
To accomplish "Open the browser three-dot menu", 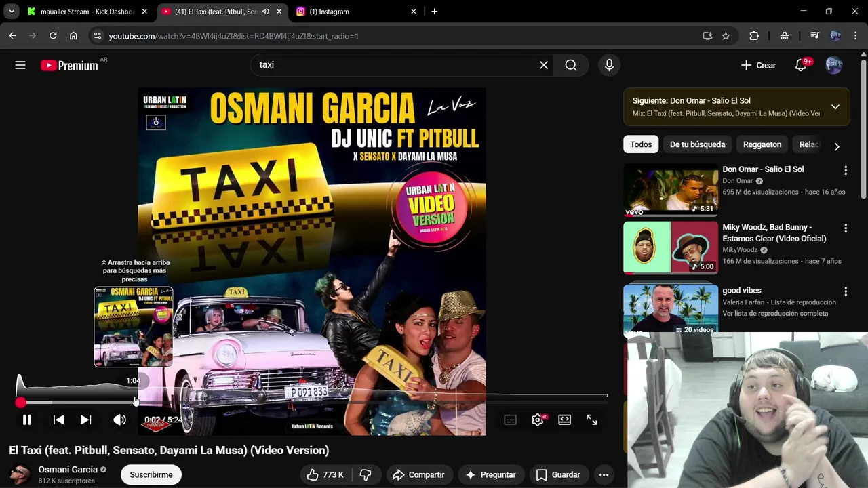I will pos(854,36).
